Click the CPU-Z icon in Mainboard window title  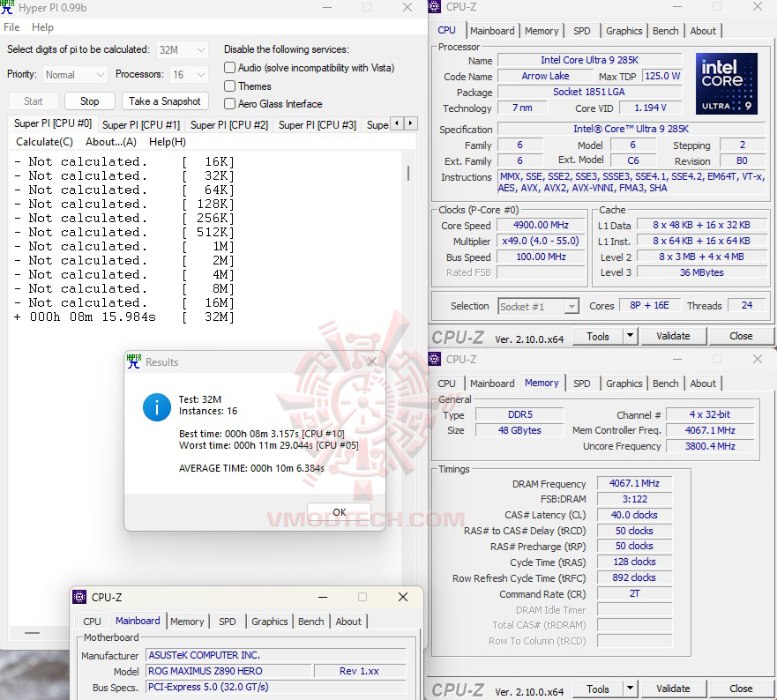pyautogui.click(x=79, y=597)
